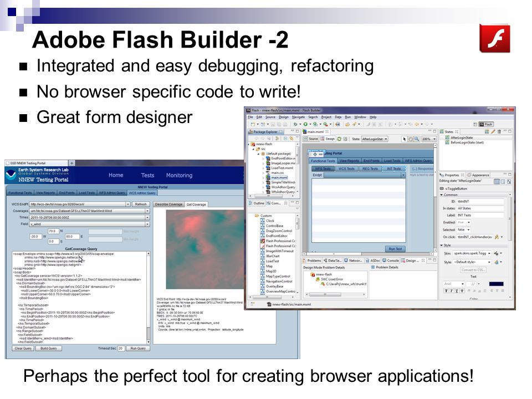Open the Field dropdown showing v_wind
Image resolution: width=532 pixels, height=399 pixels.
pos(90,224)
